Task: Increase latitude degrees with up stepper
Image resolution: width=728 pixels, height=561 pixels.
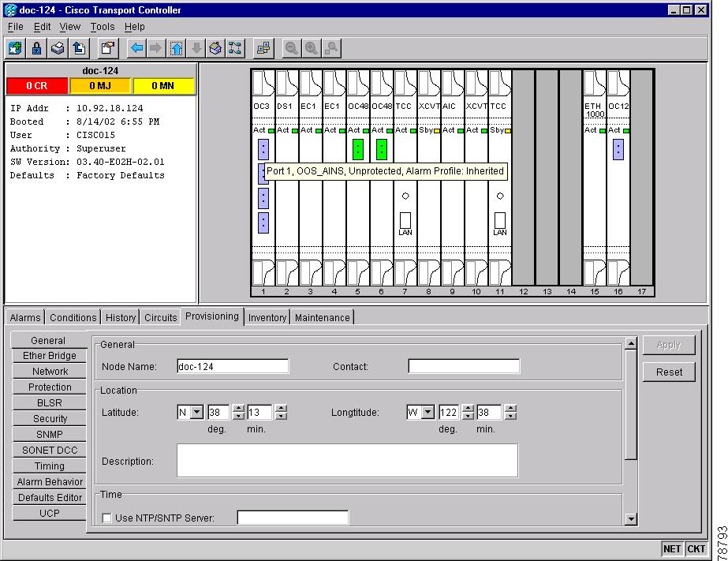Action: [239, 409]
